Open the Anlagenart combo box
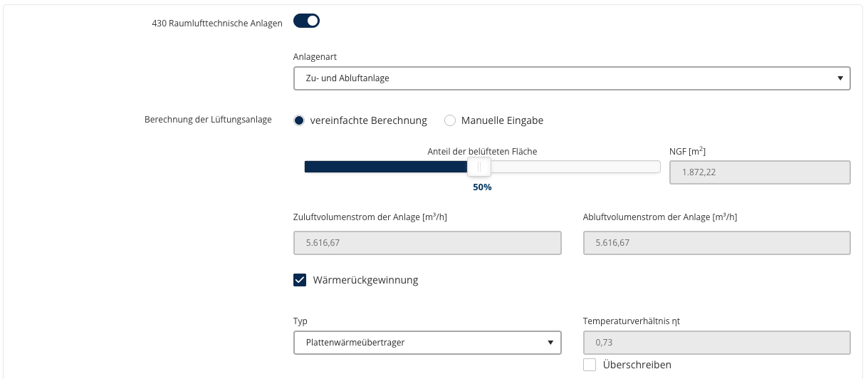The width and height of the screenshot is (868, 379). pyautogui.click(x=572, y=78)
